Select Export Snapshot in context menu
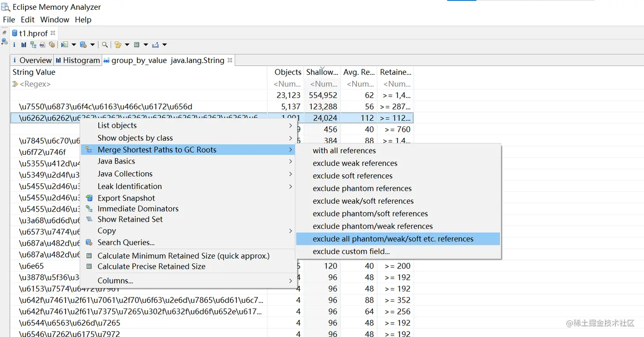Viewport: 644px width, 337px height. (x=126, y=198)
